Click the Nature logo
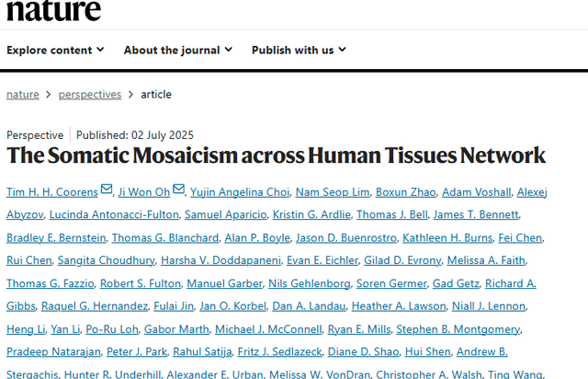The height and width of the screenshot is (379, 588). pyautogui.click(x=53, y=9)
